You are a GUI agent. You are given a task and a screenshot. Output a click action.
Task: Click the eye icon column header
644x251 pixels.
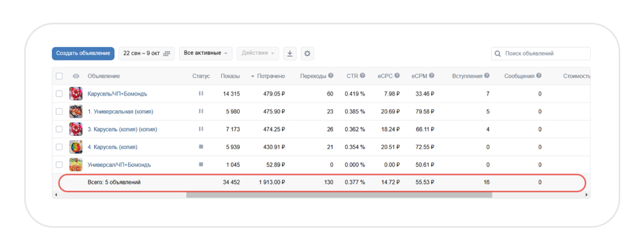click(x=76, y=76)
